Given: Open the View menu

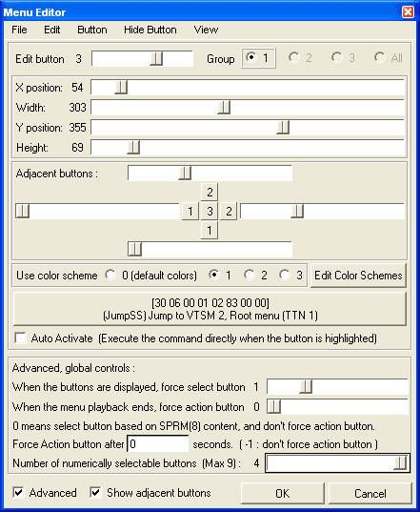Looking at the screenshot, I should (206, 30).
